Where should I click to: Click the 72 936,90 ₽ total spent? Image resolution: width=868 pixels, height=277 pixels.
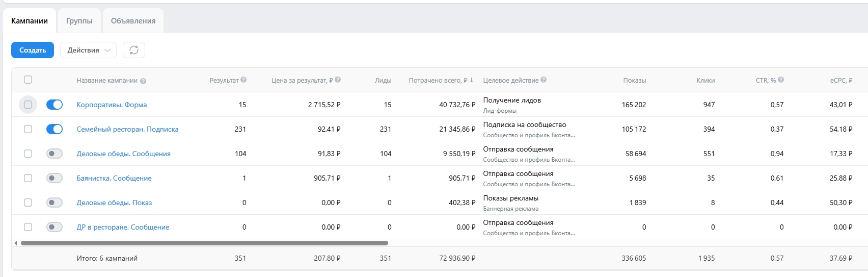pos(457,258)
